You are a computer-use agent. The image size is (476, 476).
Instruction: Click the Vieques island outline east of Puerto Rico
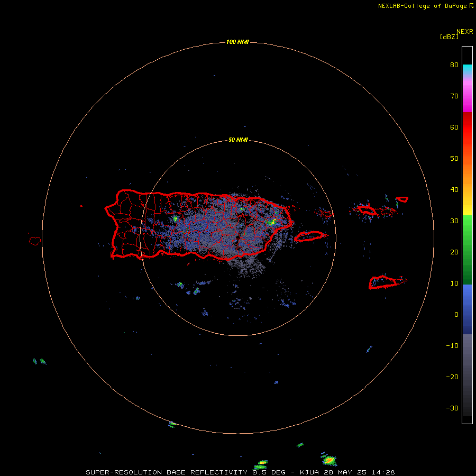309,236
